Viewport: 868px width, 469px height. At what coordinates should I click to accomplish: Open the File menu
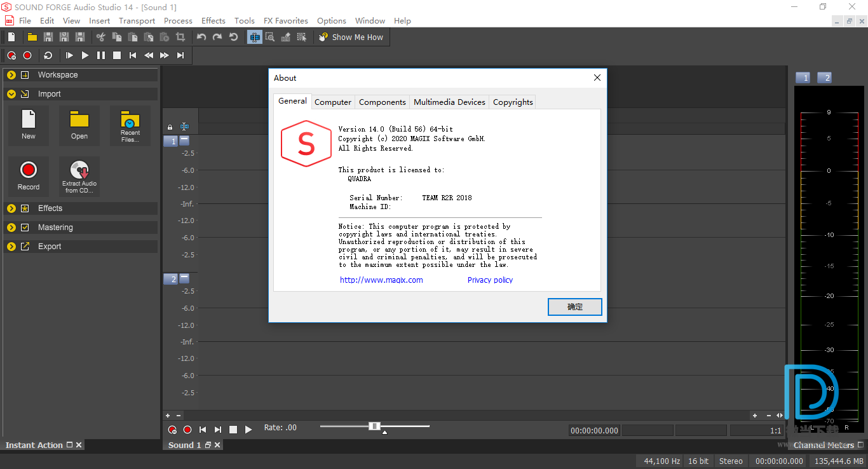coord(25,20)
